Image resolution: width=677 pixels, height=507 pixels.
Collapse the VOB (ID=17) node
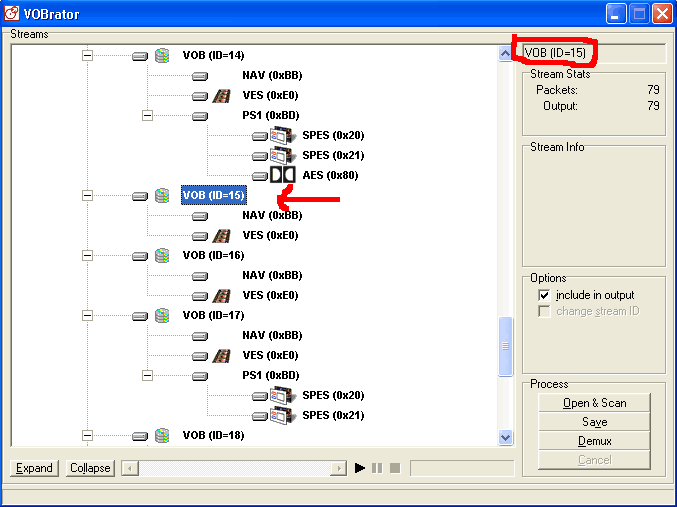pyautogui.click(x=87, y=315)
